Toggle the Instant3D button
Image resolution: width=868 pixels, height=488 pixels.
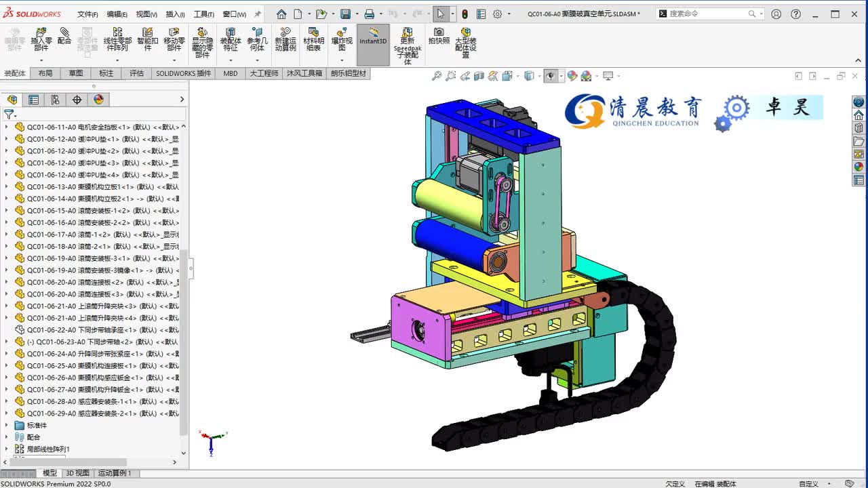[373, 45]
